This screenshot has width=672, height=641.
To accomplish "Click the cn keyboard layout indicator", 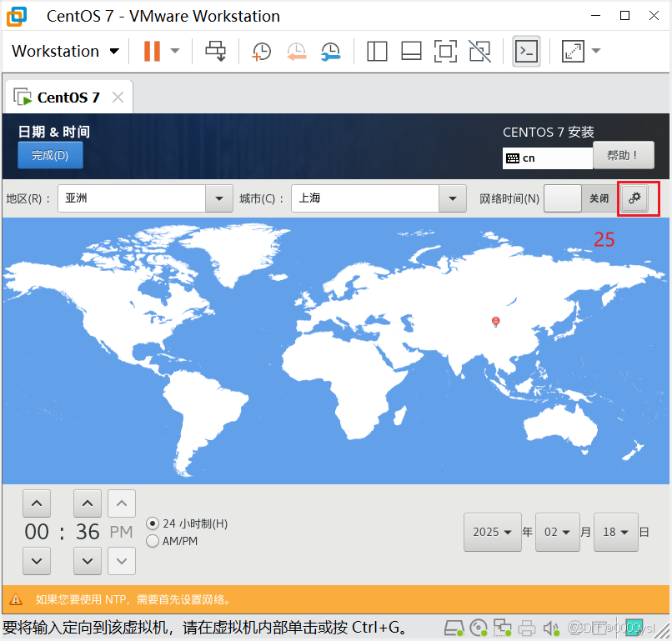I will coord(547,158).
